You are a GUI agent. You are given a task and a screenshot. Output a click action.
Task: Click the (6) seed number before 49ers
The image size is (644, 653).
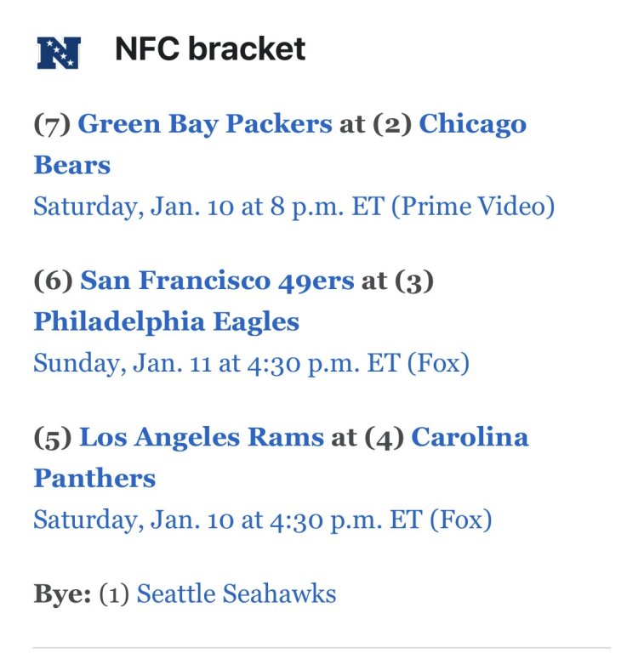53,281
